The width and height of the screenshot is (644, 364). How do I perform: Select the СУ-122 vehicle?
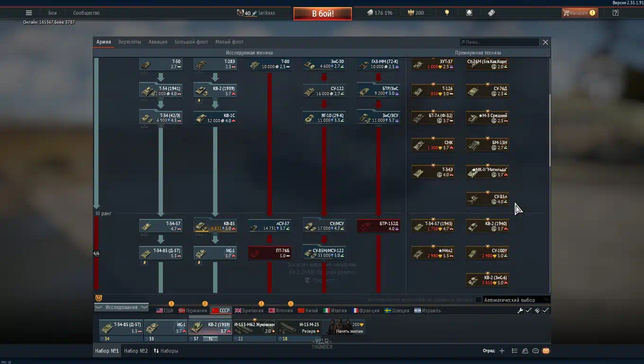click(x=324, y=91)
